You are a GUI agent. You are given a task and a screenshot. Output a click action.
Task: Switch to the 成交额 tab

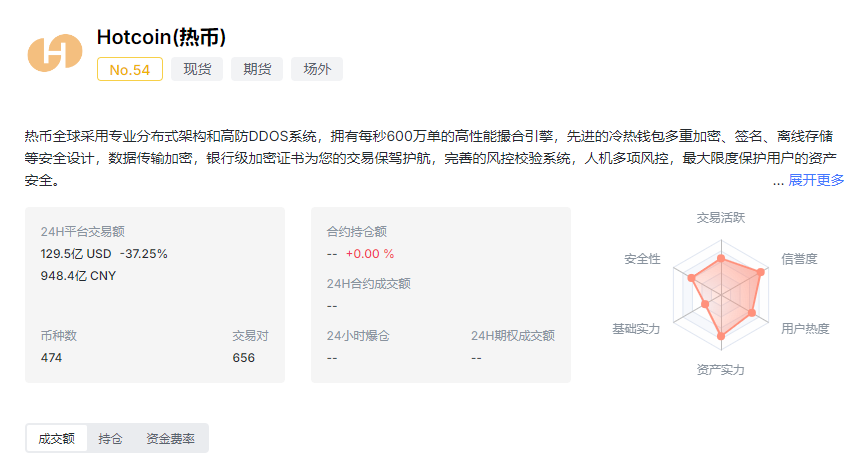57,438
